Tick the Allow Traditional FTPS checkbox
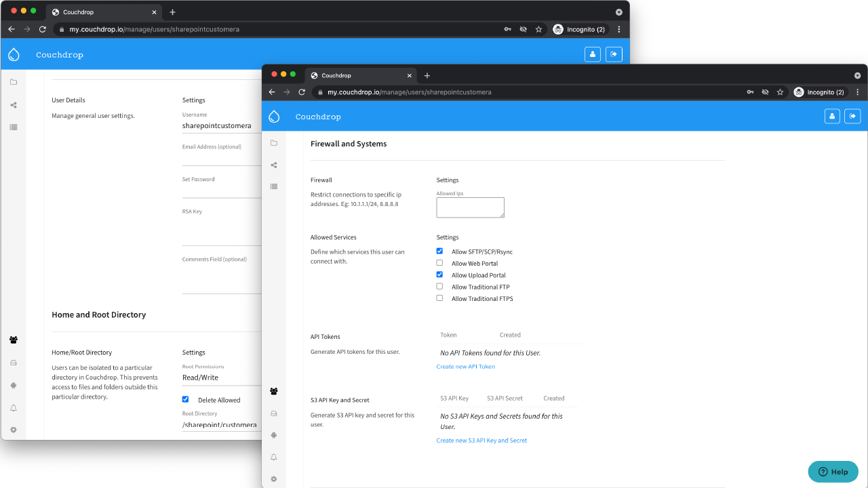Viewport: 868px width, 488px height. click(439, 298)
